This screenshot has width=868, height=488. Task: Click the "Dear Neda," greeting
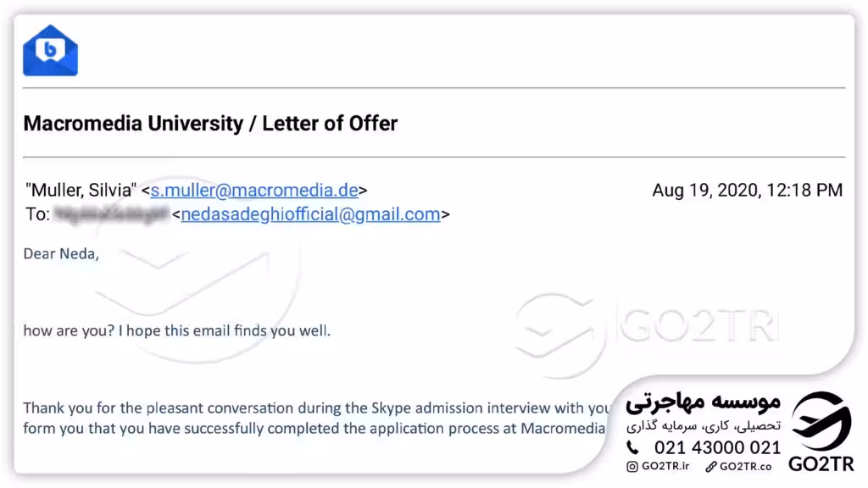tap(61, 253)
